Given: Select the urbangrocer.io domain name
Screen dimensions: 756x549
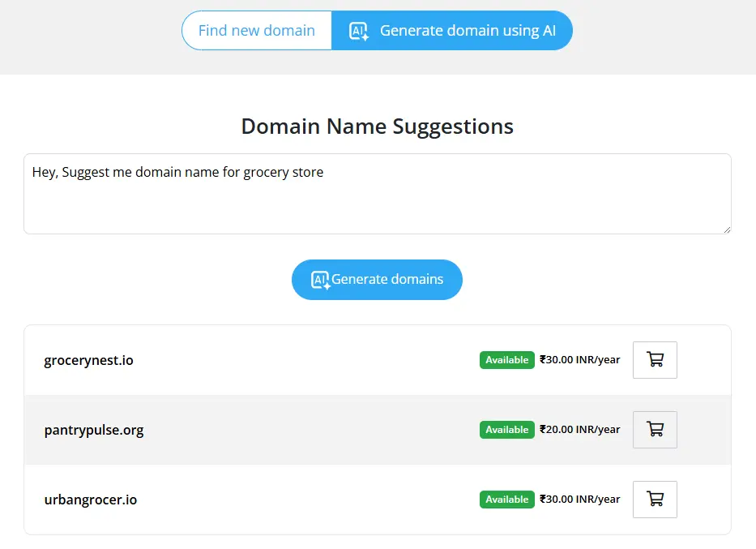Looking at the screenshot, I should (90, 500).
